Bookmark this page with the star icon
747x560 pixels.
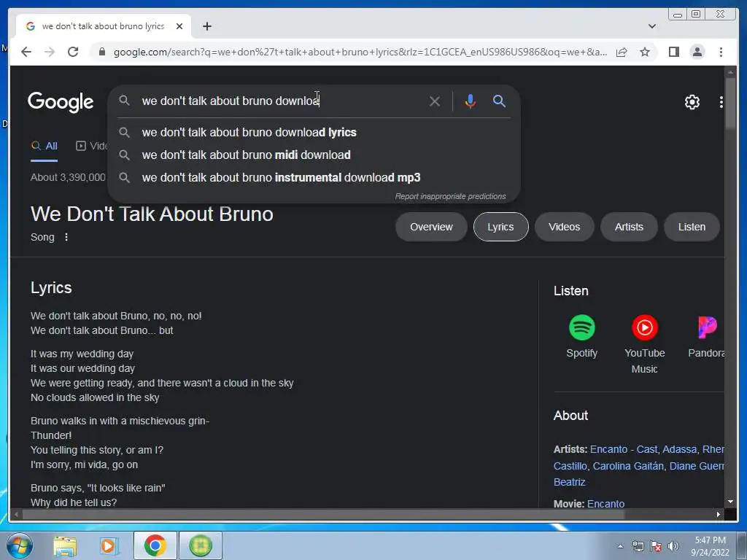[645, 52]
